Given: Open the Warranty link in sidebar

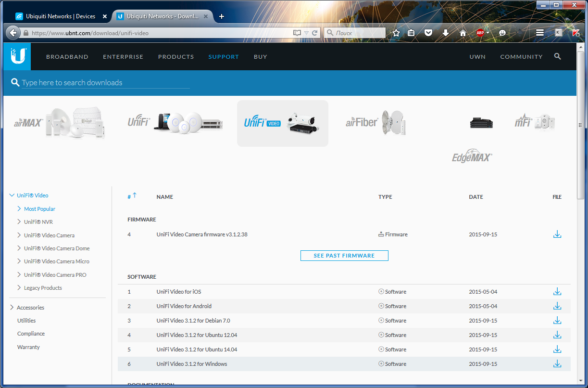Looking at the screenshot, I should click(28, 347).
